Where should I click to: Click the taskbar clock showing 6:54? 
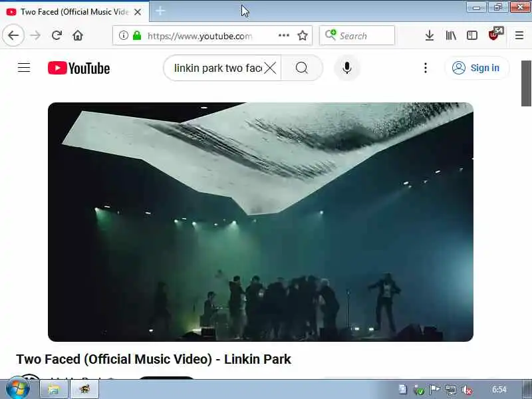[x=499, y=390]
